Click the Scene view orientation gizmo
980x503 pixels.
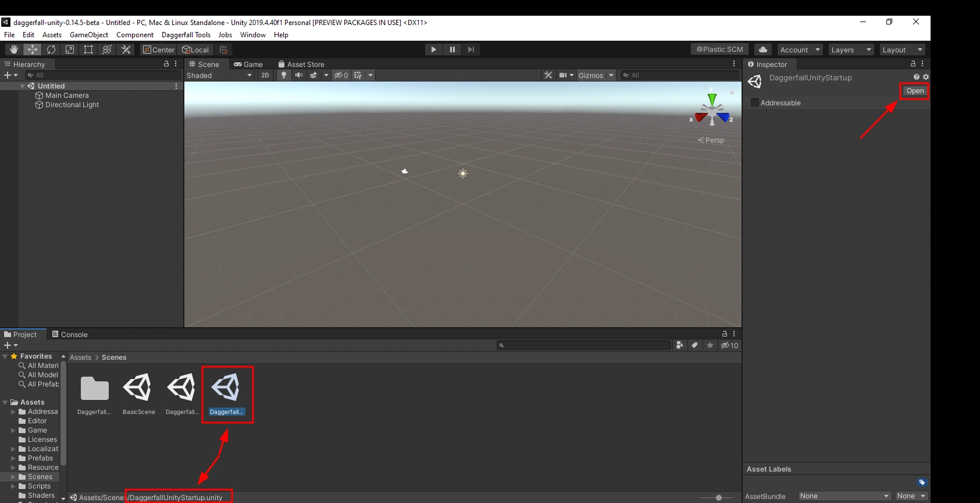[x=712, y=109]
